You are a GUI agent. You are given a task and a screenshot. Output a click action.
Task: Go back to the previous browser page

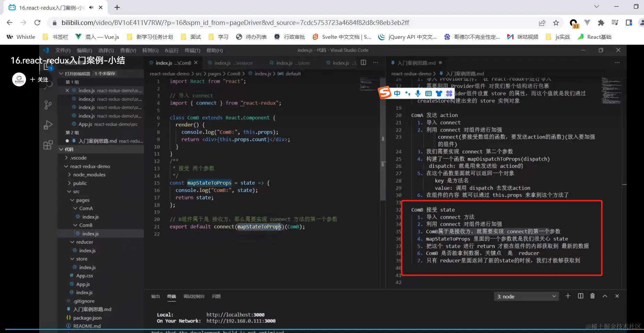9,23
